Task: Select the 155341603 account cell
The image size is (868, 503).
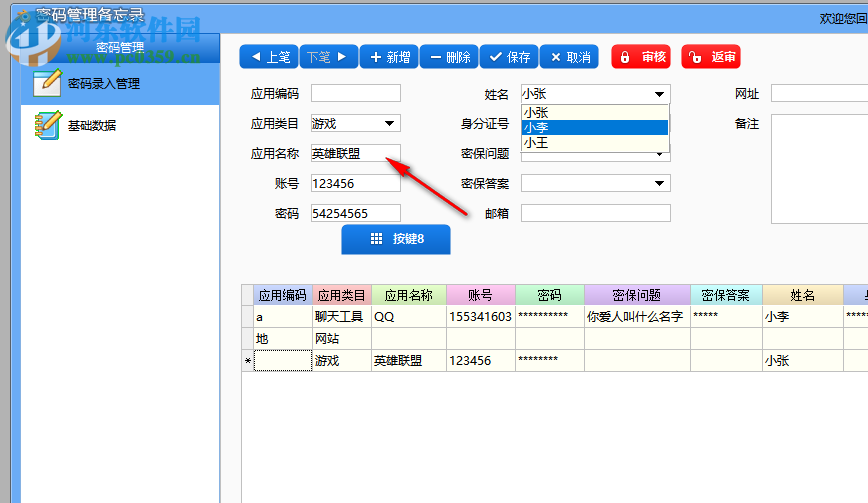Action: (x=480, y=317)
